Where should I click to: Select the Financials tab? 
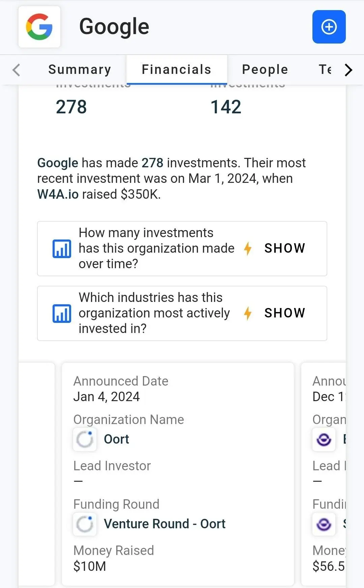click(177, 69)
